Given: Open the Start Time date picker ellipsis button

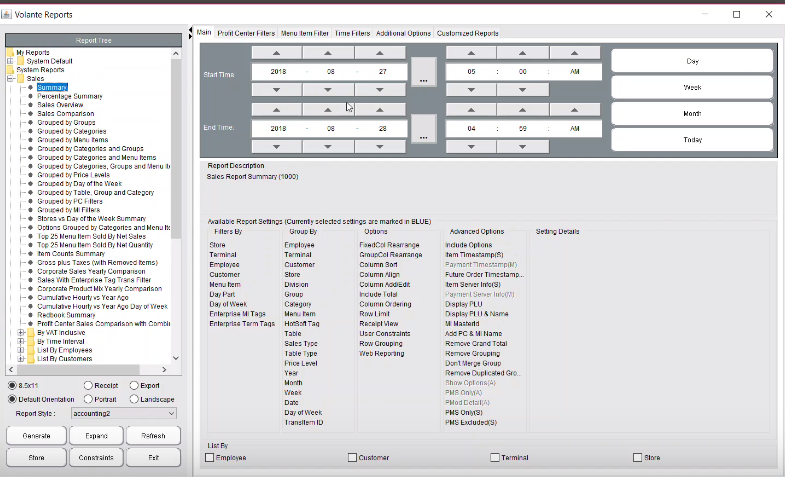Looking at the screenshot, I should 423,72.
